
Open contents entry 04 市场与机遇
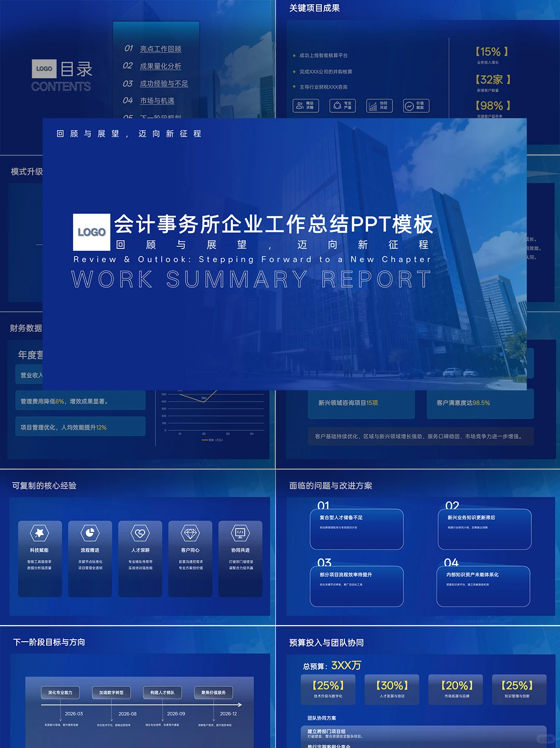[x=149, y=101]
